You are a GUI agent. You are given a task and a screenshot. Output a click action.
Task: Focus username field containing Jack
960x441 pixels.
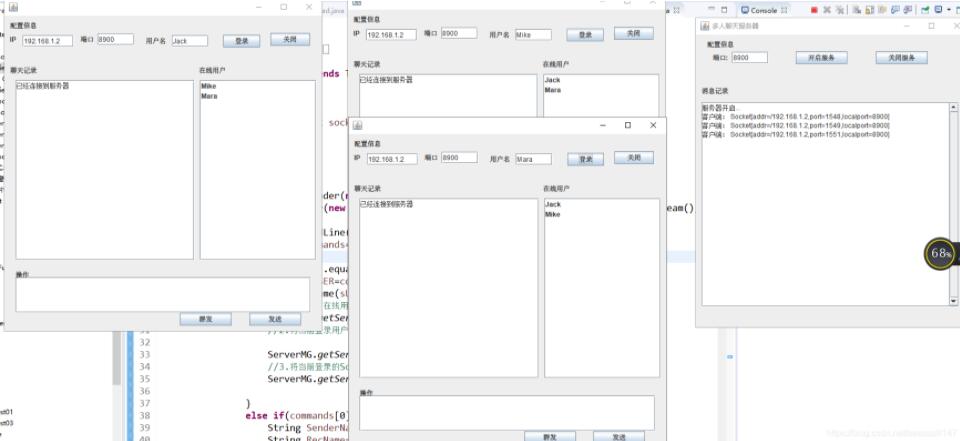point(190,41)
